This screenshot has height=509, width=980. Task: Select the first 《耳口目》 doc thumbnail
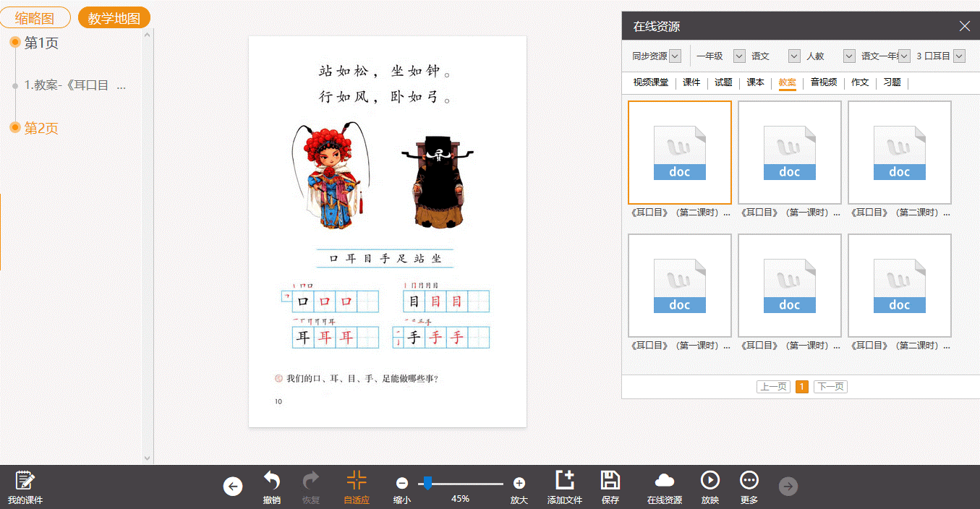pos(679,153)
